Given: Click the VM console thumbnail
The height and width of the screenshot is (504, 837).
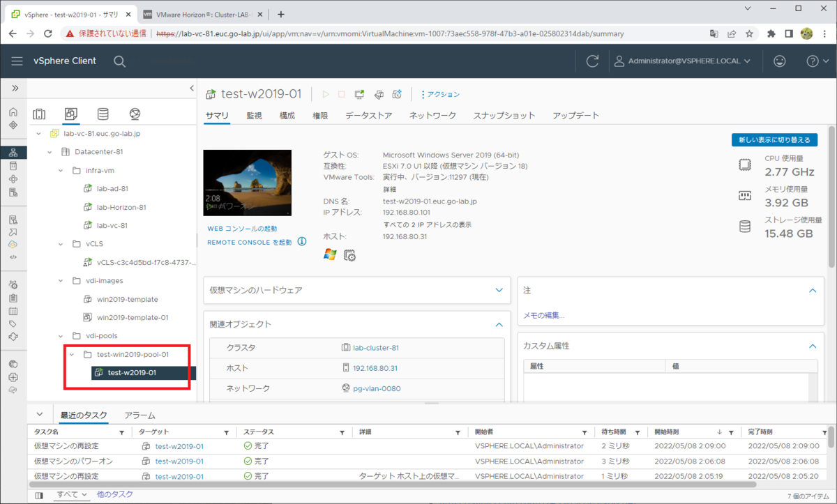Looking at the screenshot, I should coord(248,182).
